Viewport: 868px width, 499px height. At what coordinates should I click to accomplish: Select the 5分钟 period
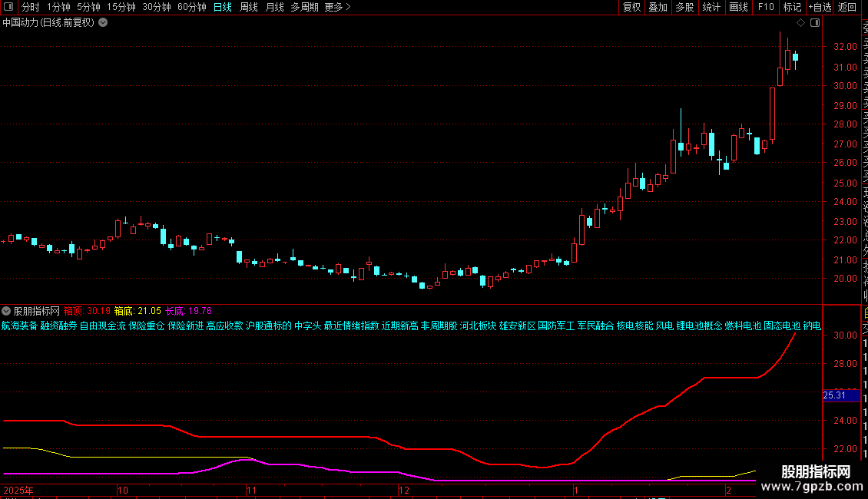[x=88, y=7]
